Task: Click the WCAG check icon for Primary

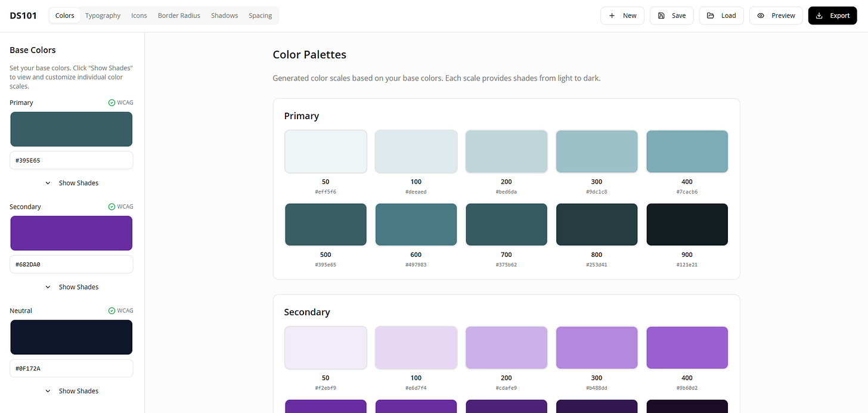Action: 111,103
